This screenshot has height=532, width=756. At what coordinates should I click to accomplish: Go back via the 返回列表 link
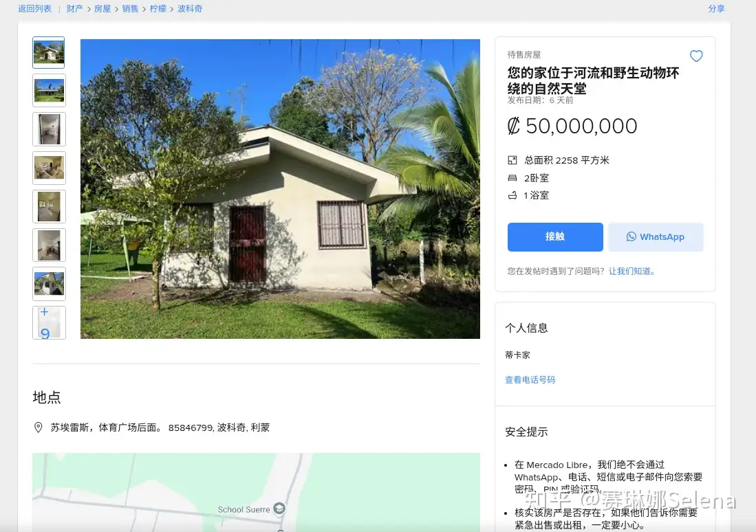click(34, 9)
